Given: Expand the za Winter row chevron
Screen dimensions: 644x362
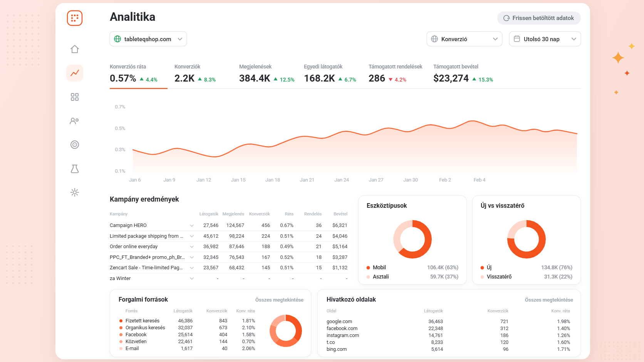Looking at the screenshot, I should tap(192, 279).
